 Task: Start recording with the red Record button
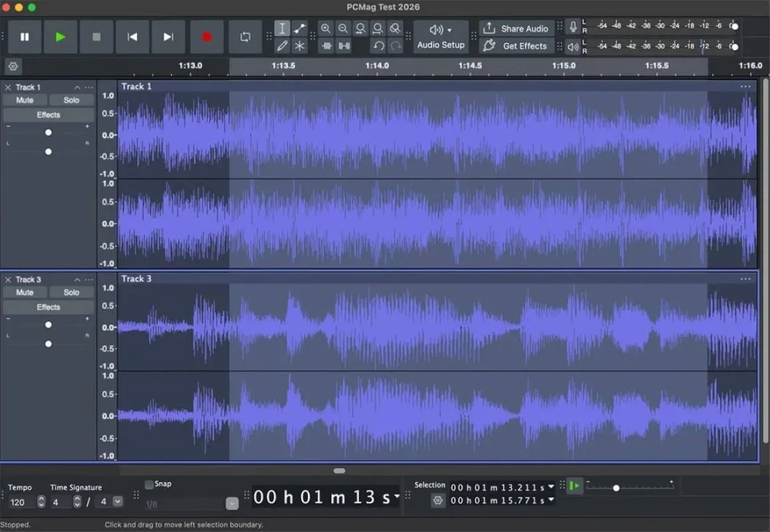coord(207,37)
